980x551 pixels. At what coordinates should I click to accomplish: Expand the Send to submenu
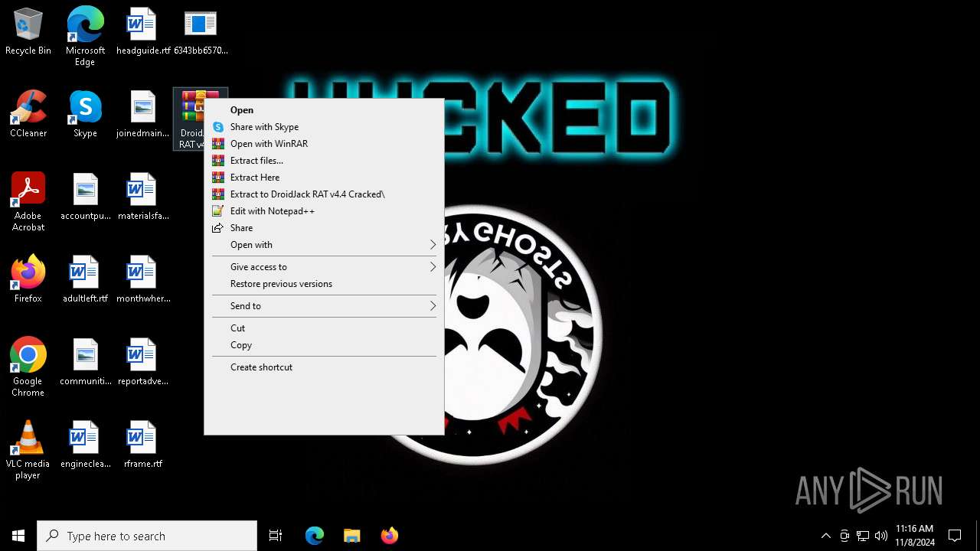pos(324,306)
